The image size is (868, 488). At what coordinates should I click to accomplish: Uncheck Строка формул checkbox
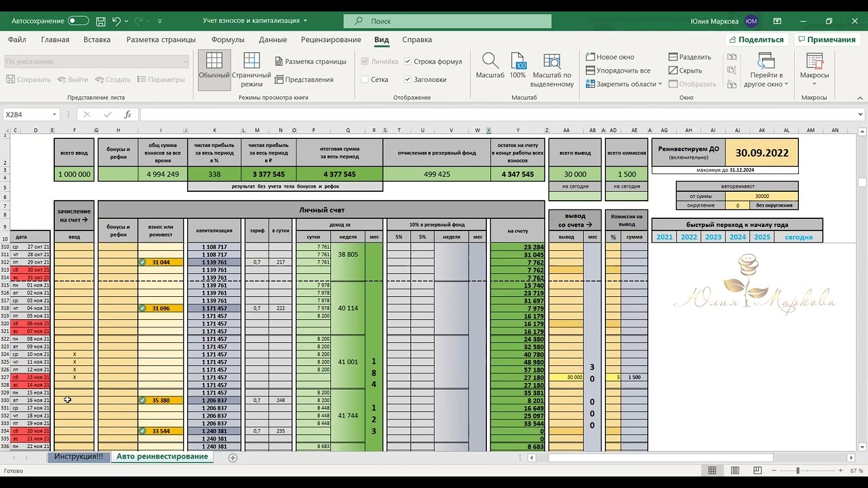(x=408, y=62)
